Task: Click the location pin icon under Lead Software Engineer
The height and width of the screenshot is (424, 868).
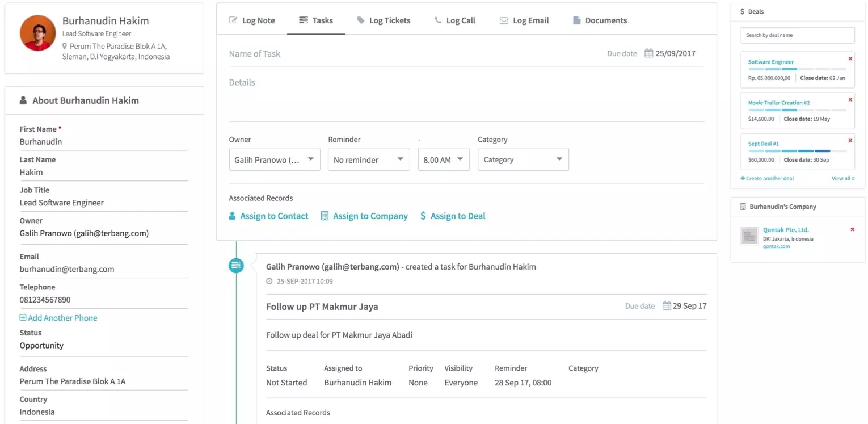Action: point(65,47)
